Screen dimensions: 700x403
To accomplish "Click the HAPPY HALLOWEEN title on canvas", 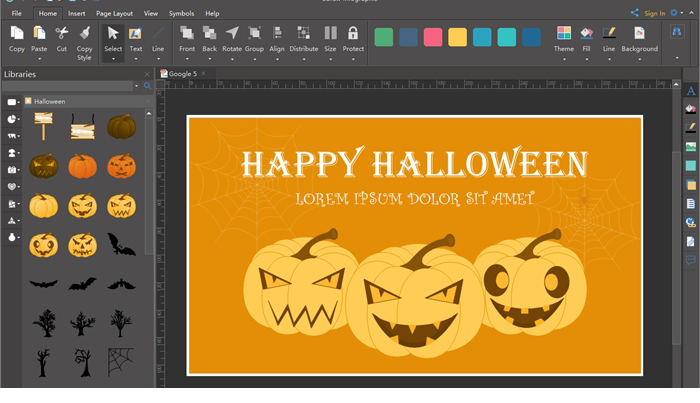I will 415,163.
